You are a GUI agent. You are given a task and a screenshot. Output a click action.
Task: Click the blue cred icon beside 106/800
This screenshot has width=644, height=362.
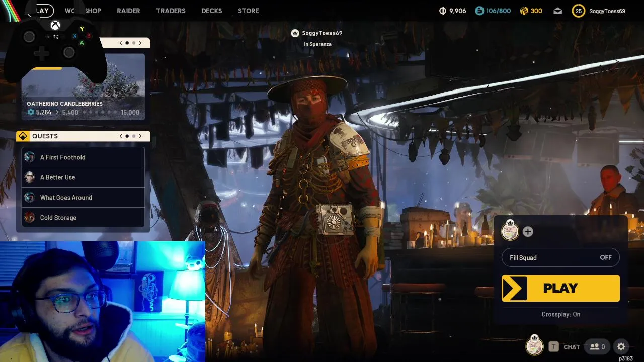coord(479,11)
